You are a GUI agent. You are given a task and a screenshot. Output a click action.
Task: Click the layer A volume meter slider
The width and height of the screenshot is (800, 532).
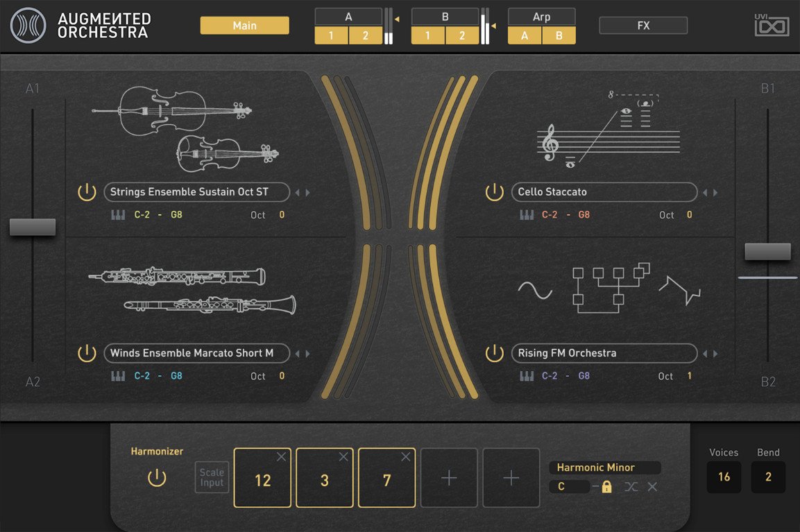click(389, 26)
